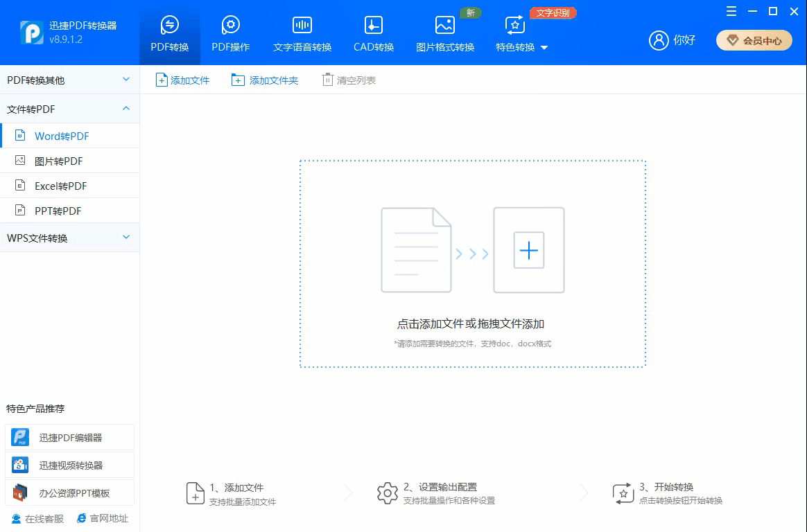
Task: Select Word转PDF in the sidebar
Action: click(69, 136)
